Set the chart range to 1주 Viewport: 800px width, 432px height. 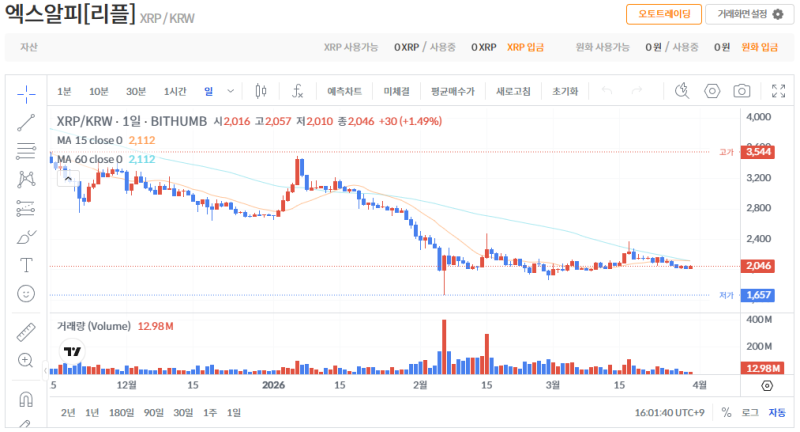pos(210,413)
